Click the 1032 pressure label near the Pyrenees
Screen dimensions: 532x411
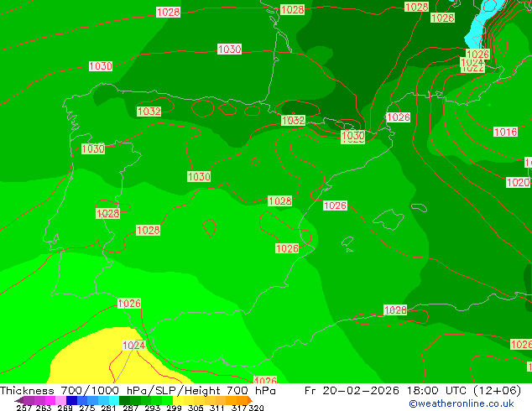[293, 121]
